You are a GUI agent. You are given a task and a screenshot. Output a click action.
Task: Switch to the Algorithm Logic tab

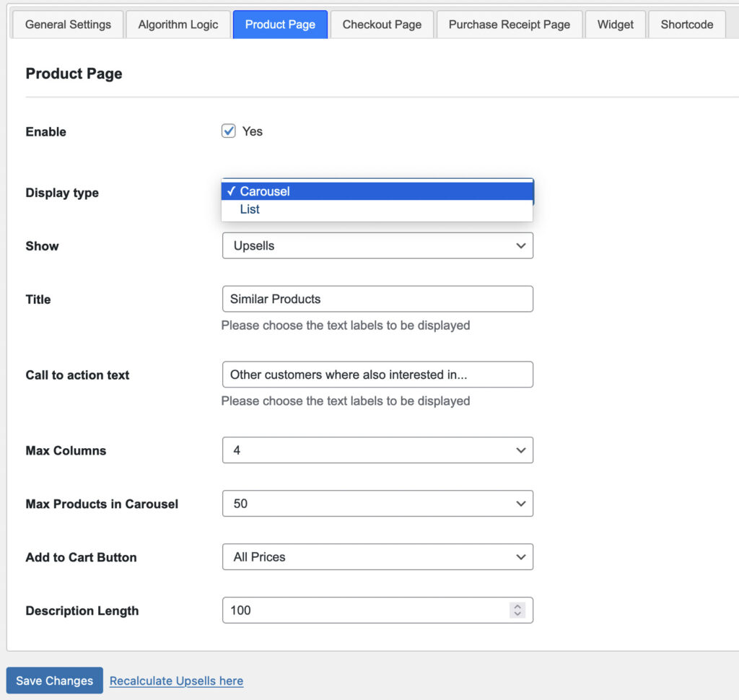click(178, 25)
